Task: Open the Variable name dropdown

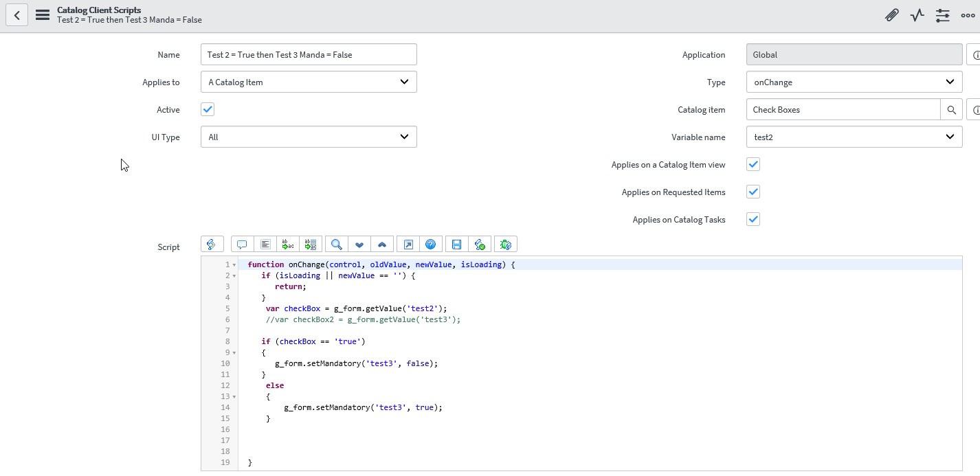Action: tap(854, 137)
